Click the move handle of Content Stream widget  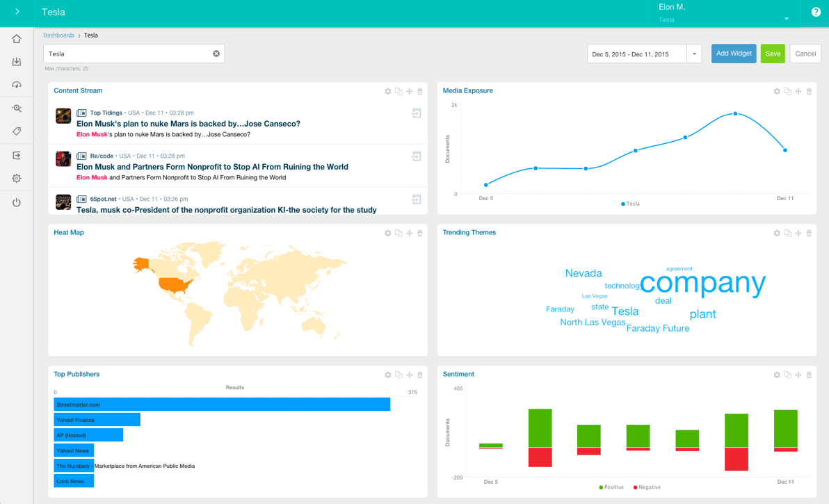point(409,91)
